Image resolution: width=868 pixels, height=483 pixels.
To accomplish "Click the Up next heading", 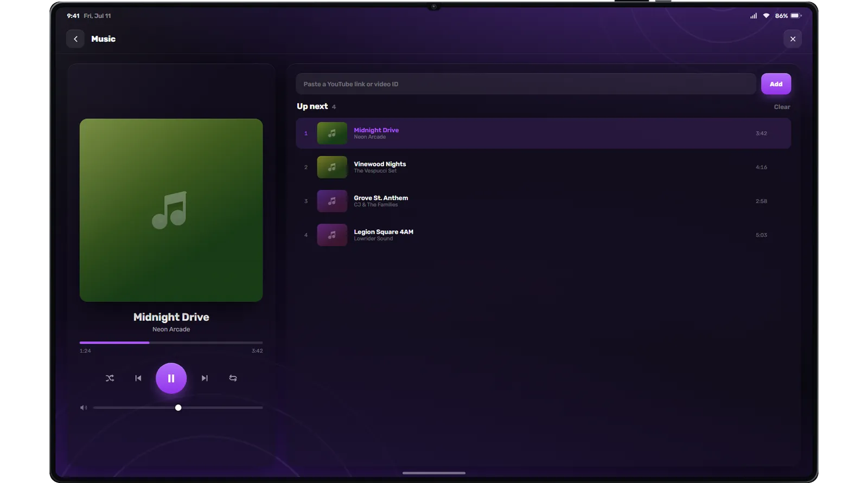I will pyautogui.click(x=312, y=106).
